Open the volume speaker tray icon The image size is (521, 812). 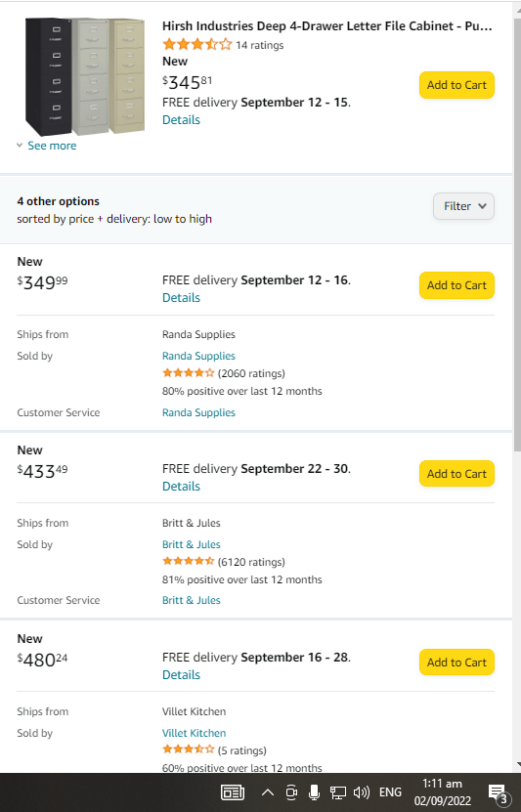[x=362, y=792]
